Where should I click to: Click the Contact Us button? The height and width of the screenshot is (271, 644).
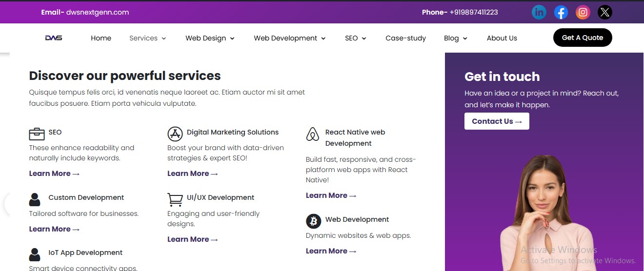point(497,121)
